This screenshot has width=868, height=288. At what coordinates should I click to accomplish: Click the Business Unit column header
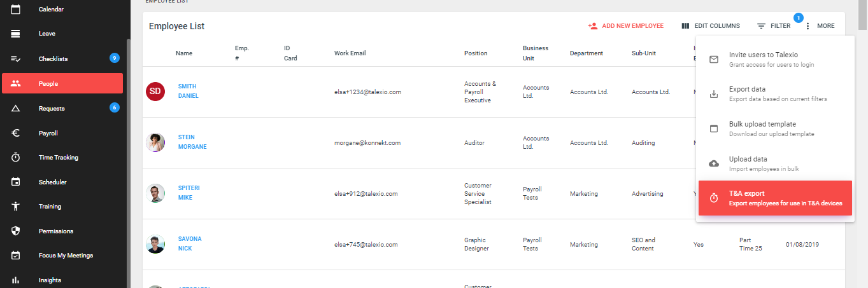pos(536,53)
